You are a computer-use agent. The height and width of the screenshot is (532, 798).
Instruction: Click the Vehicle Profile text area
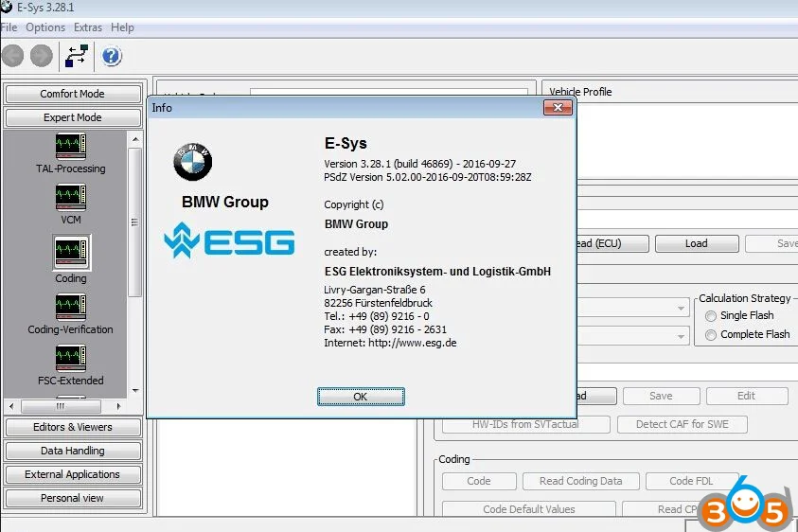(x=688, y=140)
